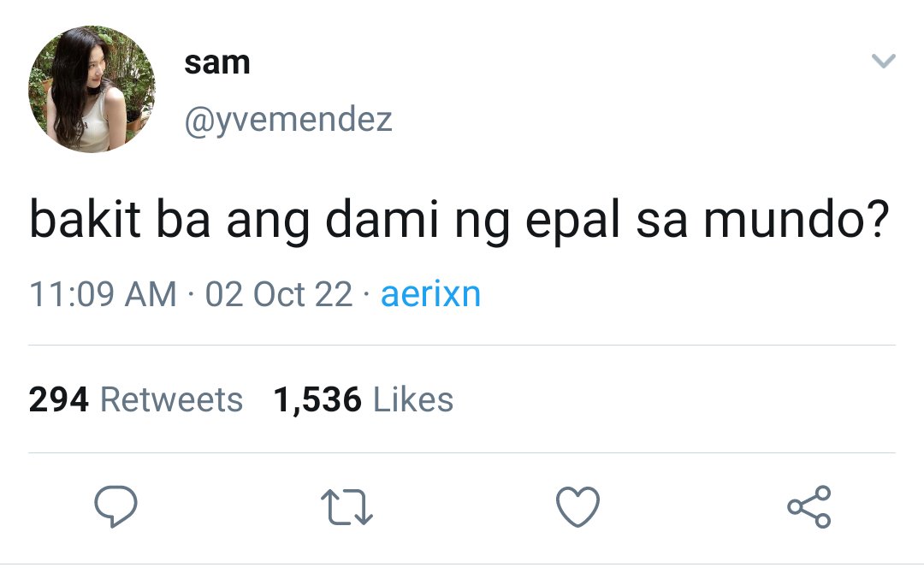View the list of 1,536 Likes
This screenshot has width=924, height=579.
click(363, 399)
